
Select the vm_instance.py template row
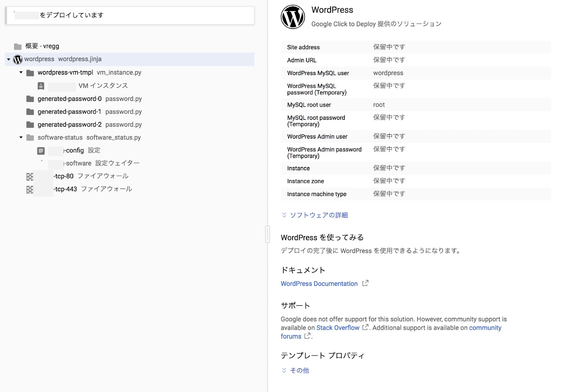(129, 73)
